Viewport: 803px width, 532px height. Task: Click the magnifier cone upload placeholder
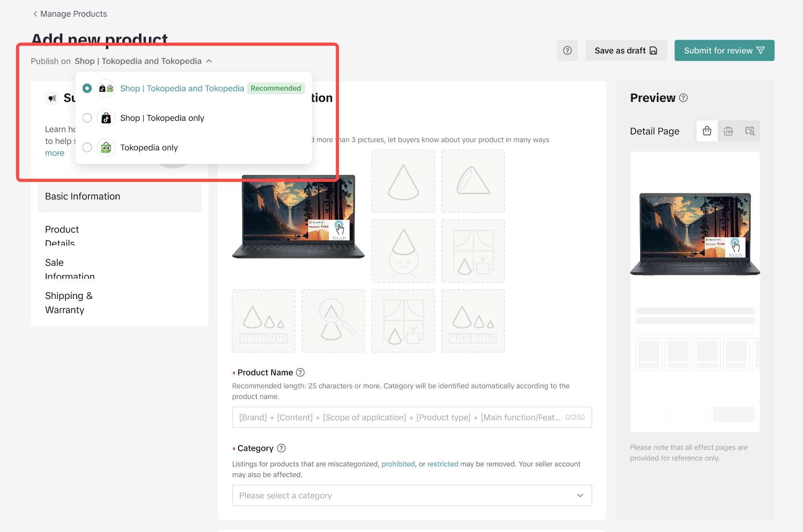pyautogui.click(x=333, y=321)
